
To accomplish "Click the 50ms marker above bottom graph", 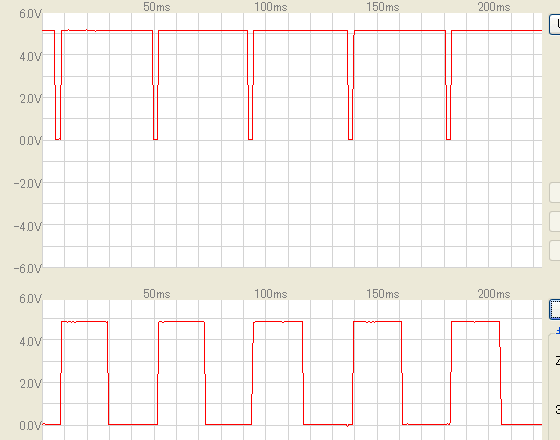I will pyautogui.click(x=157, y=294).
